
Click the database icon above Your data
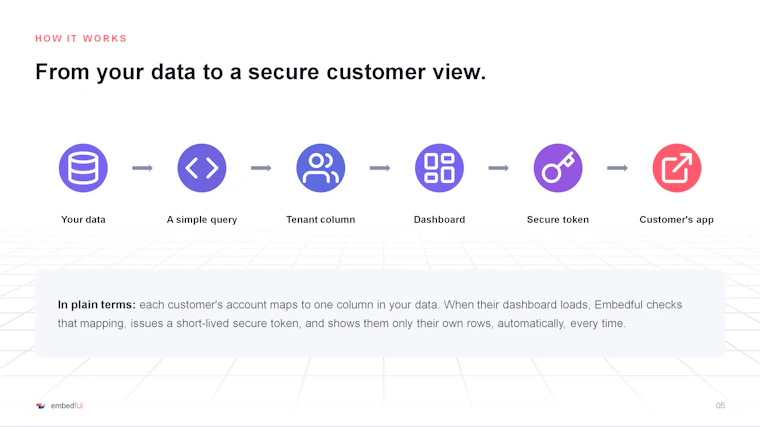click(x=83, y=168)
